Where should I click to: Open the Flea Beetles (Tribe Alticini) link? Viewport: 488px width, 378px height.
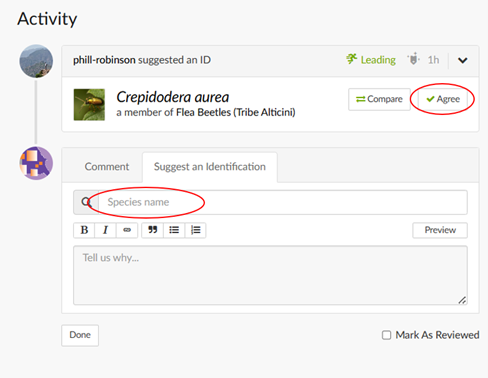(x=236, y=112)
